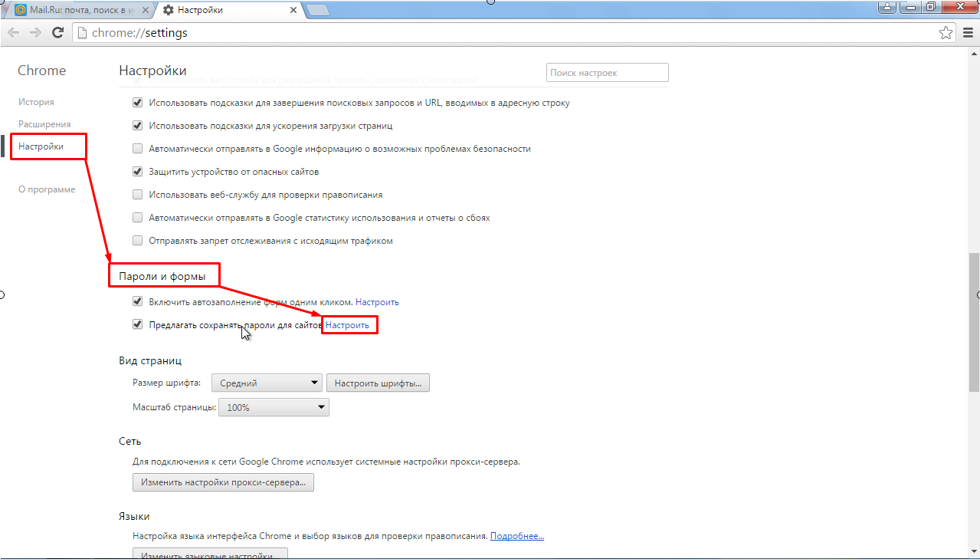Click the Сеть section heading
This screenshot has width=980, height=559.
(x=130, y=442)
